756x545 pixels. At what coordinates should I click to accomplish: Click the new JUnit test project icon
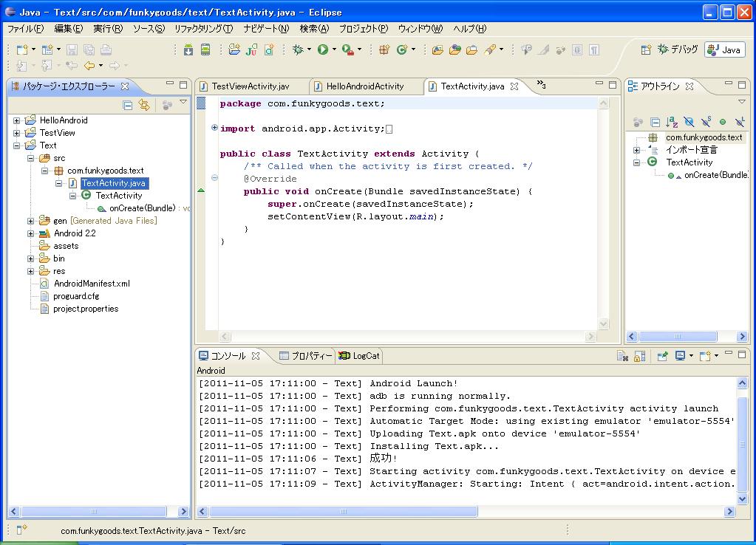(x=251, y=49)
